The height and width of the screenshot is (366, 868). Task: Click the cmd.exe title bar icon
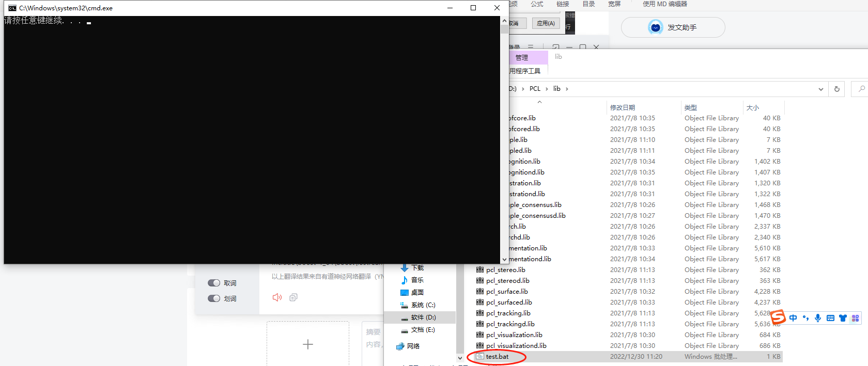point(12,8)
